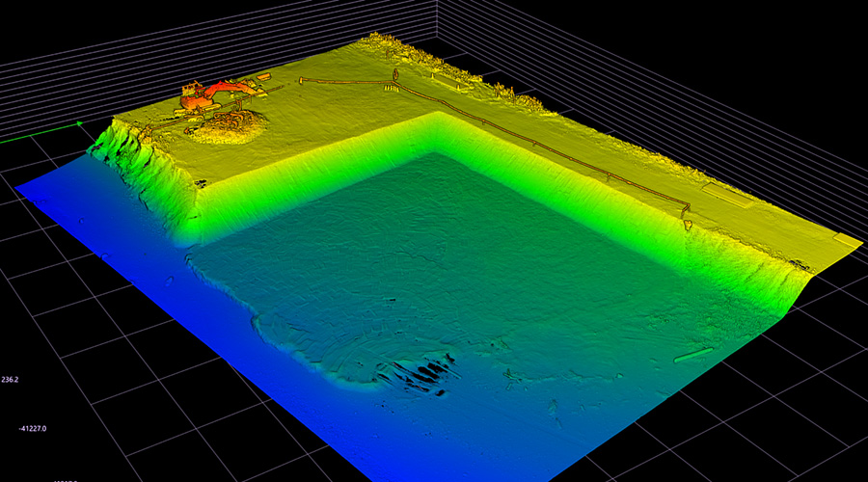
Task: Select the -41227.0 axis coordinate label
Action: pos(32,428)
